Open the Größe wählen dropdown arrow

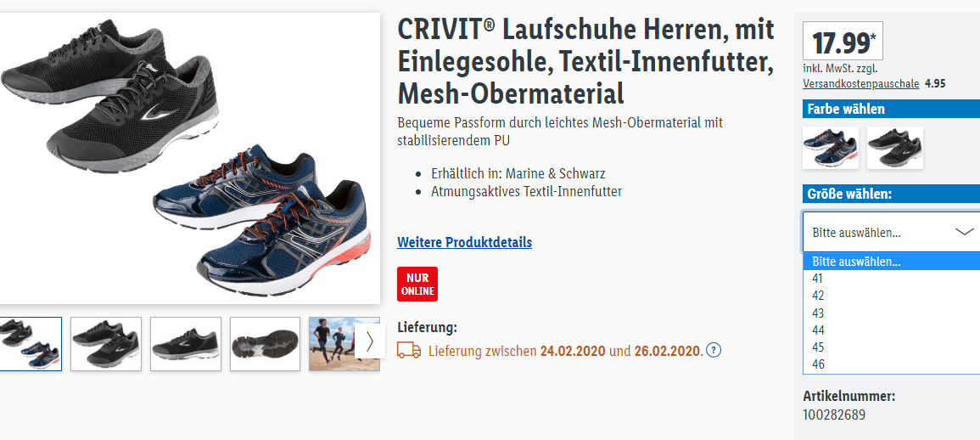(x=965, y=232)
